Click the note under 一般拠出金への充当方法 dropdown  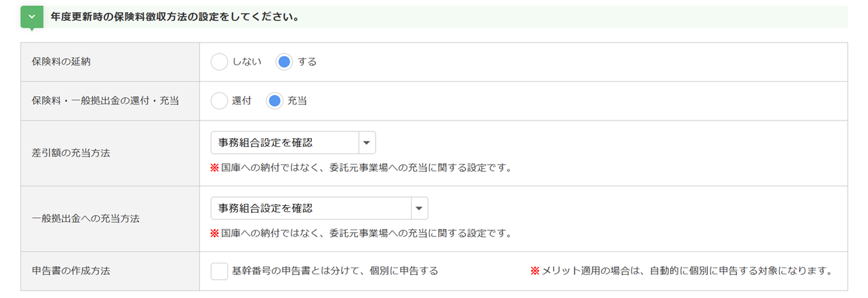point(361,233)
